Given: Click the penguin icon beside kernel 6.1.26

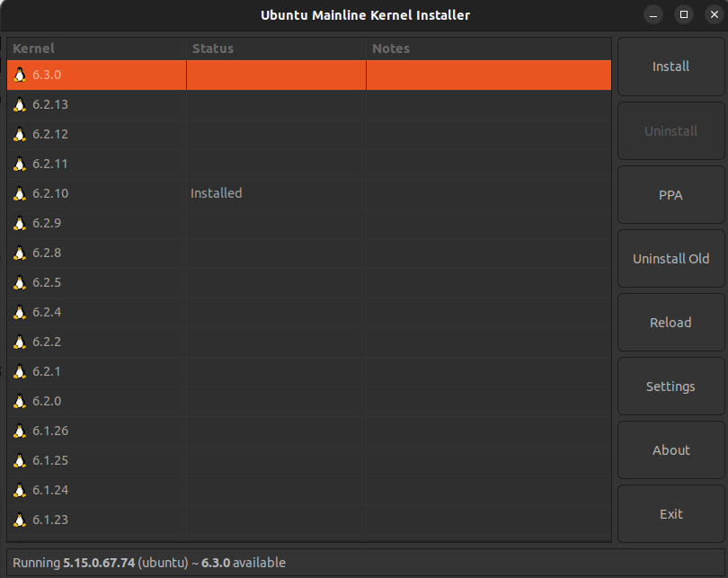Looking at the screenshot, I should pos(20,431).
